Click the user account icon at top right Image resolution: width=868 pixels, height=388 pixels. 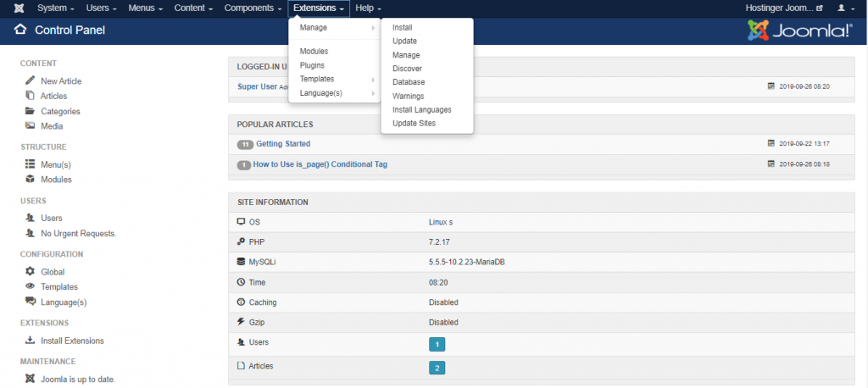tap(842, 8)
